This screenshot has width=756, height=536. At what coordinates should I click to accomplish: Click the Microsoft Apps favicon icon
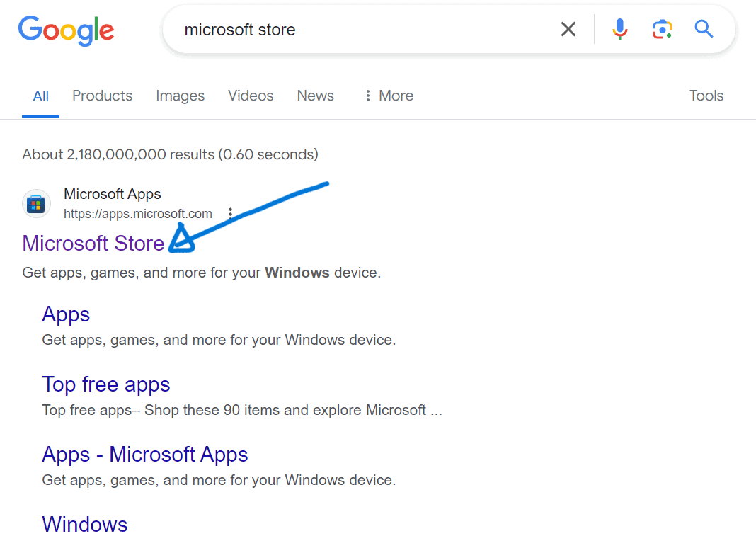point(36,204)
